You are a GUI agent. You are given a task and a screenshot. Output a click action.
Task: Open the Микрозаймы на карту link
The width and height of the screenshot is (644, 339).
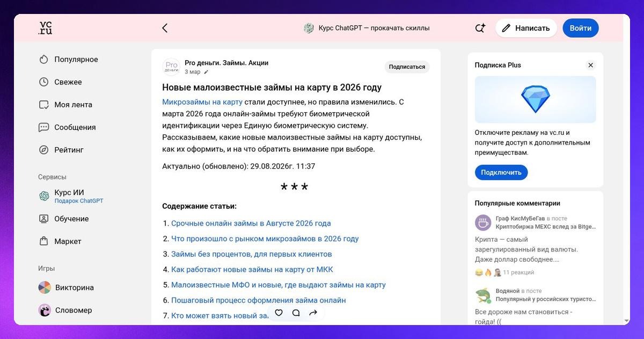coord(202,102)
